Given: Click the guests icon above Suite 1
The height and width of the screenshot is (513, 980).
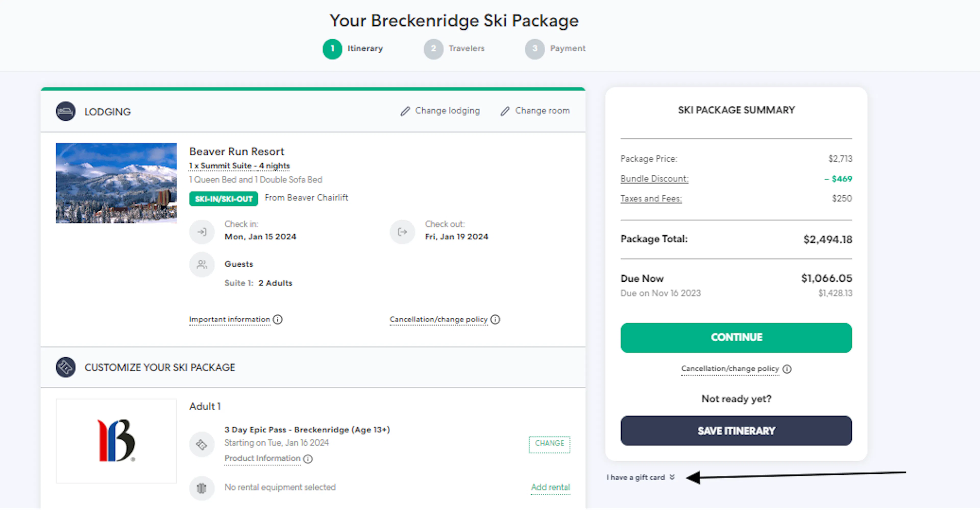Looking at the screenshot, I should [x=202, y=265].
